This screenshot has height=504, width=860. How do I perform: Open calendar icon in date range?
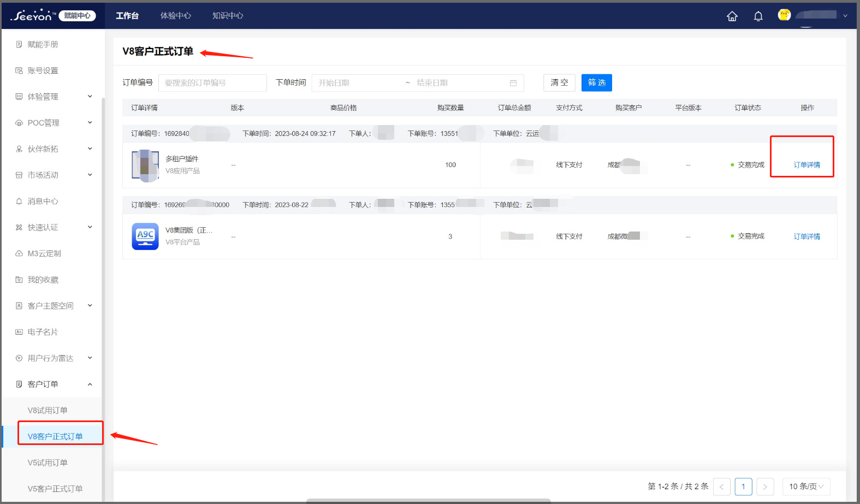(x=513, y=83)
